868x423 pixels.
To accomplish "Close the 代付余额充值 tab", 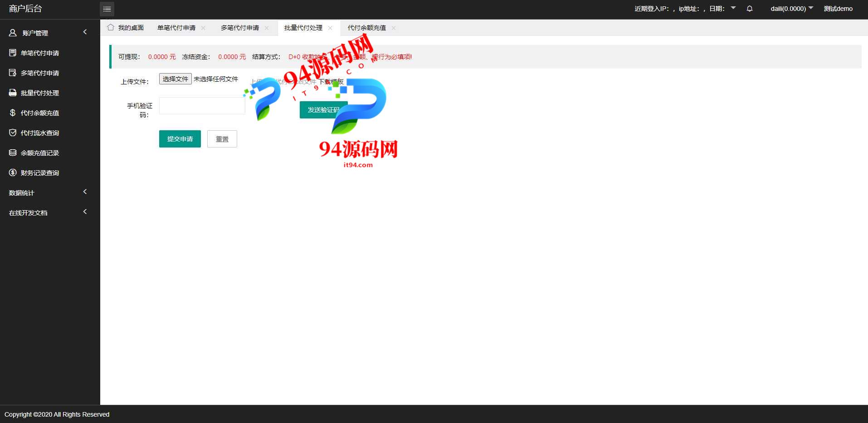I will [394, 28].
